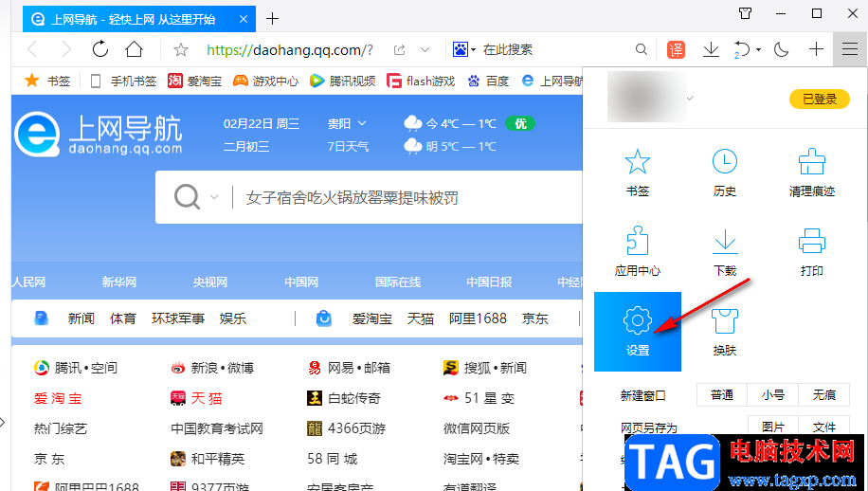Open the 人民网 link

pyautogui.click(x=28, y=282)
